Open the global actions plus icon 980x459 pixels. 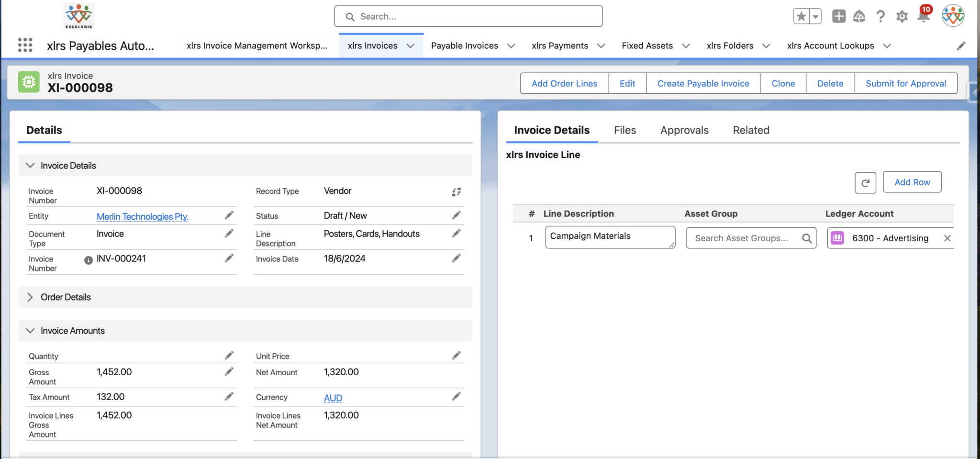[x=838, y=16]
